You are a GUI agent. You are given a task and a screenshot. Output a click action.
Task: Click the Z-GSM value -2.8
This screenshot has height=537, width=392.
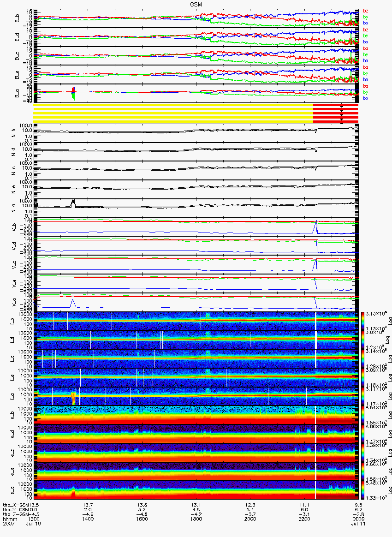pyautogui.click(x=358, y=514)
